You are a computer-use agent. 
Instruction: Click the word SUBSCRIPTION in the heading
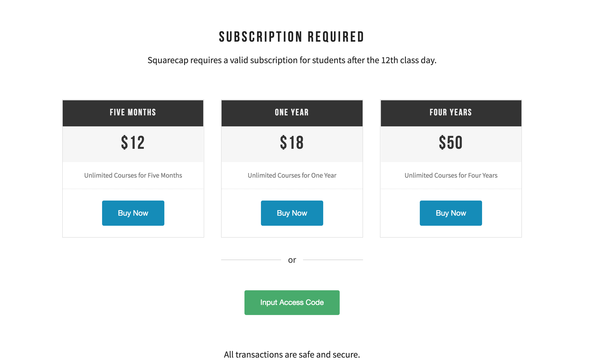click(x=260, y=37)
